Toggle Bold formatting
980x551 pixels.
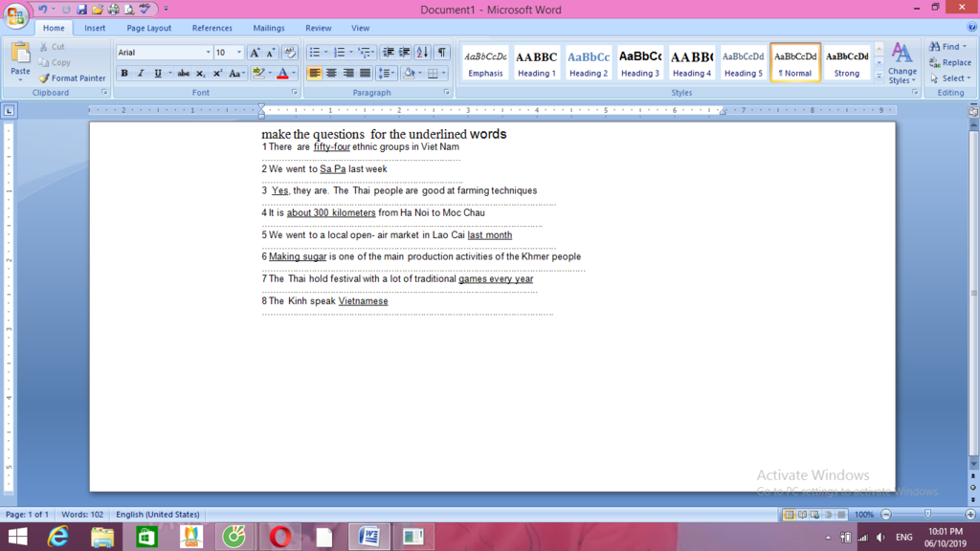[124, 73]
